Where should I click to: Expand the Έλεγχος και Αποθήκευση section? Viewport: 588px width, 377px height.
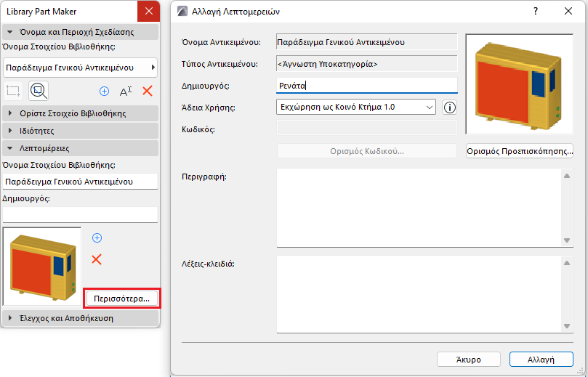click(x=80, y=317)
